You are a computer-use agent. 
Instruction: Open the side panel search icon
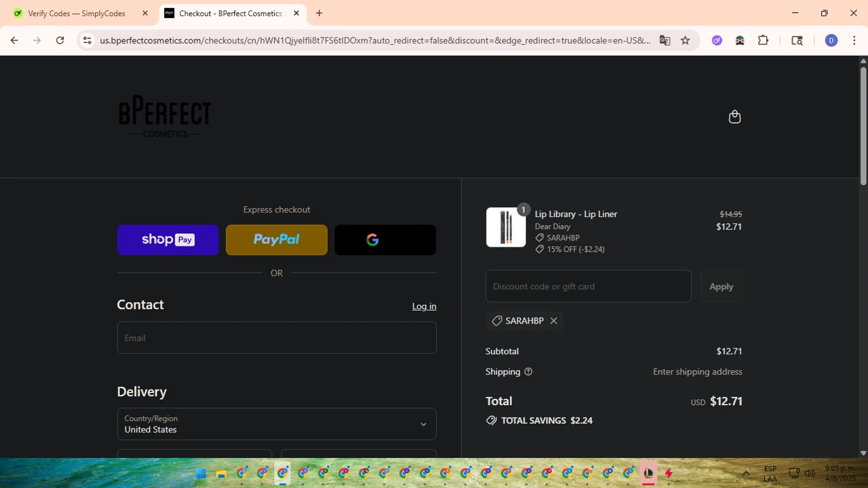pos(797,41)
